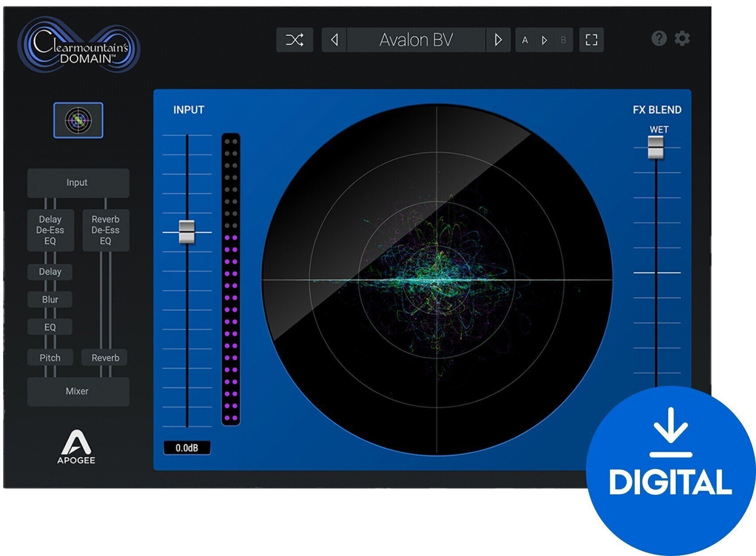756x556 pixels.
Task: Open the Mixer block
Action: tap(78, 391)
